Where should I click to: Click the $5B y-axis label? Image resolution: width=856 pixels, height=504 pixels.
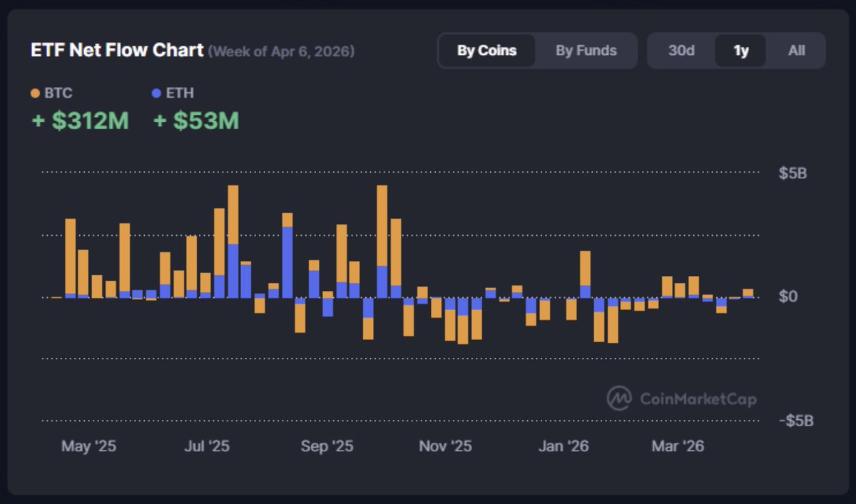tap(793, 173)
